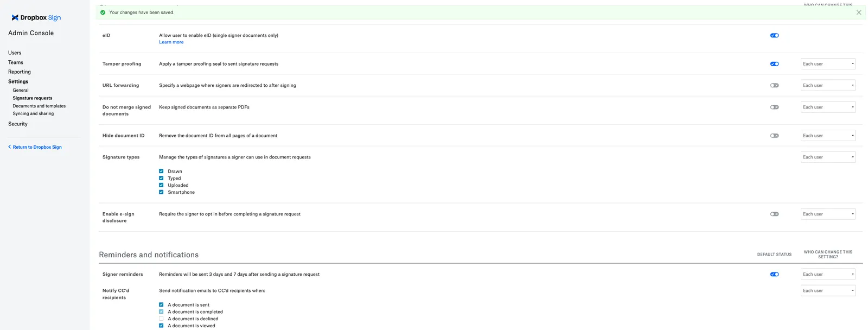
Task: Enable the URL forwarding toggle
Action: pos(774,85)
